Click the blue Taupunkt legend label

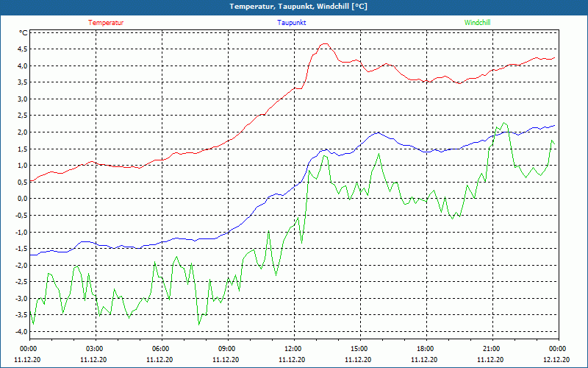pos(291,23)
